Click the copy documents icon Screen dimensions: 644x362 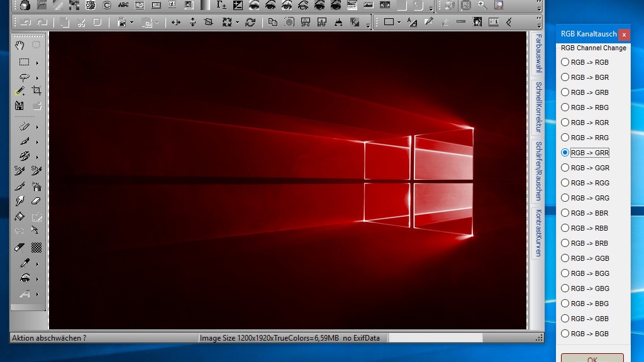pos(272,22)
